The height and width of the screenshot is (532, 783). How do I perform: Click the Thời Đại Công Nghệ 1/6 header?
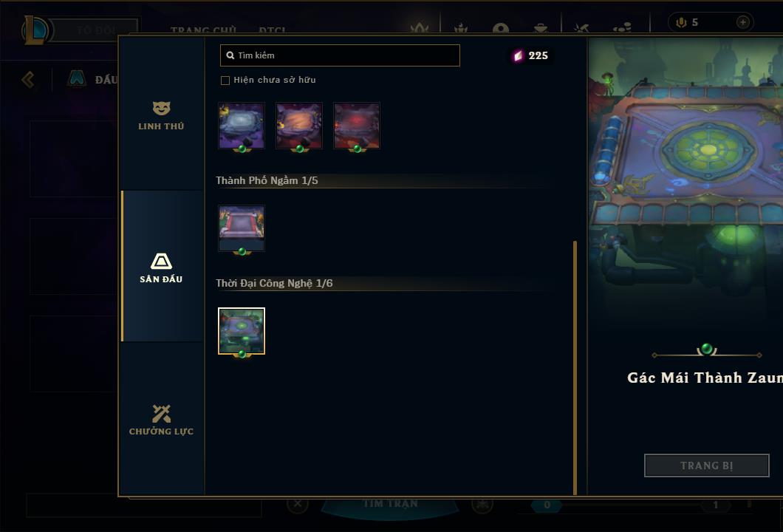tap(274, 283)
